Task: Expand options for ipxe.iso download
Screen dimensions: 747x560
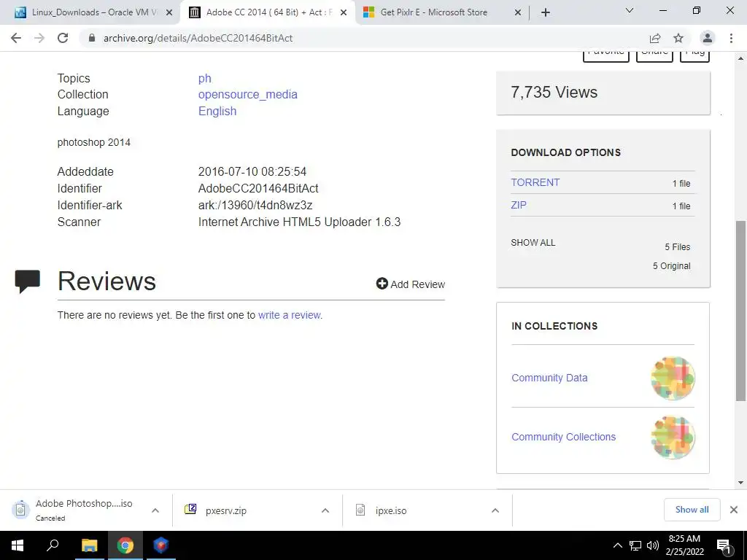Action: click(495, 510)
